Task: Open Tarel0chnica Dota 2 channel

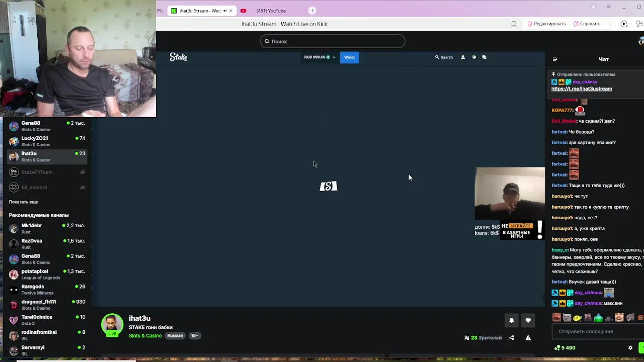Action: [x=48, y=320]
